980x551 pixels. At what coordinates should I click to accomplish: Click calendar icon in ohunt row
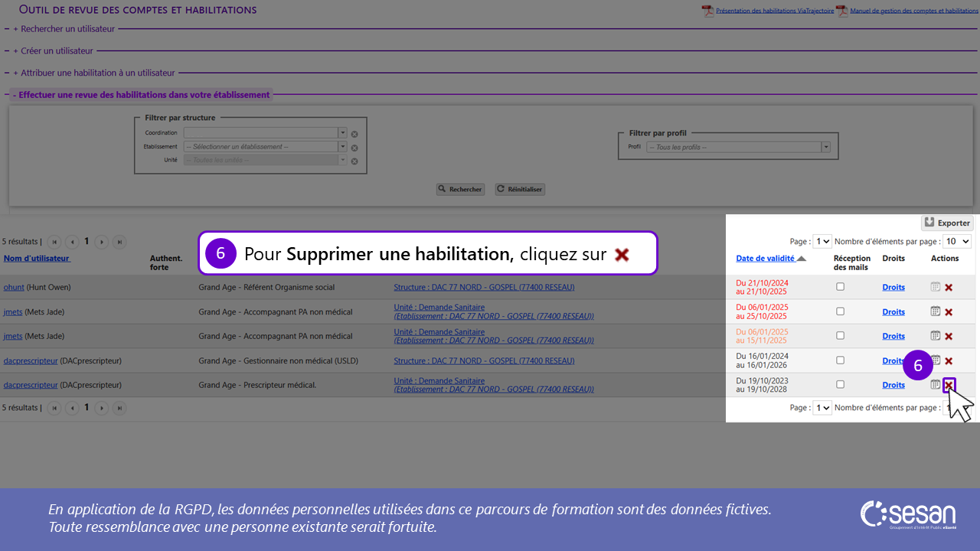click(x=935, y=287)
